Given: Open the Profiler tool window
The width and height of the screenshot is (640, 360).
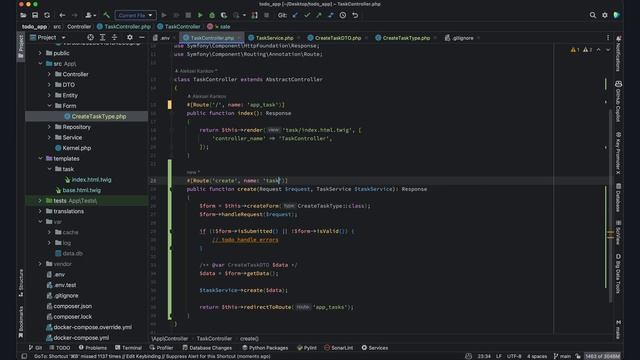Looking at the screenshot, I should pos(162,348).
